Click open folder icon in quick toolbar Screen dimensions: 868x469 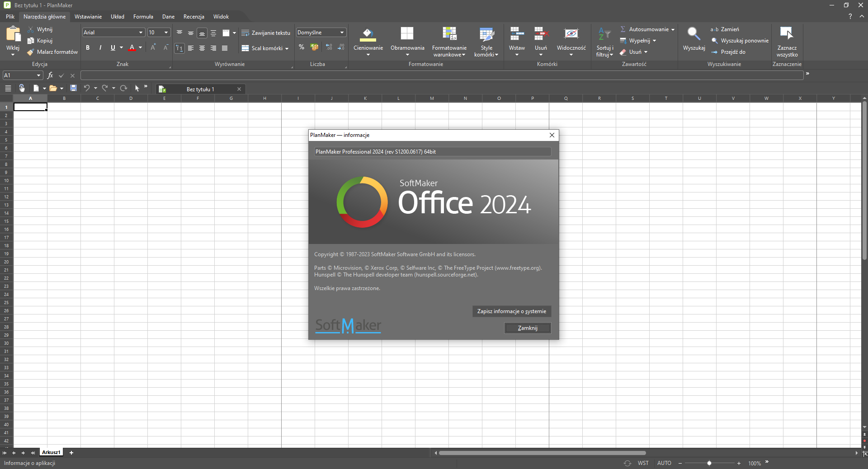[53, 89]
